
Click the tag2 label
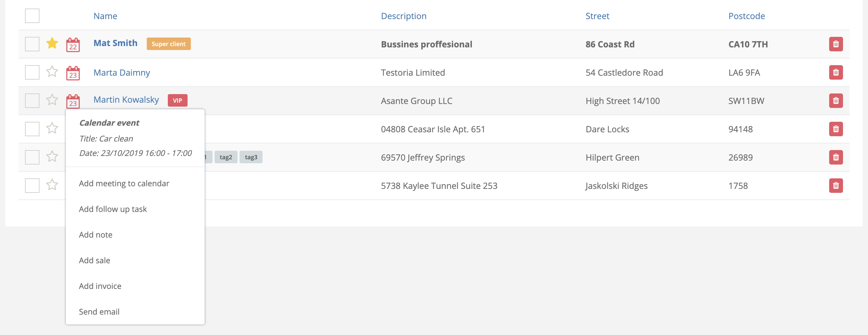(x=226, y=157)
